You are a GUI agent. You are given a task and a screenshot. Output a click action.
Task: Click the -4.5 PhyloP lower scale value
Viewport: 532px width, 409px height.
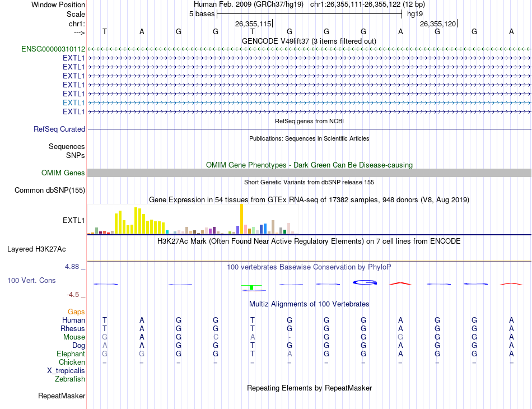pyautogui.click(x=73, y=295)
